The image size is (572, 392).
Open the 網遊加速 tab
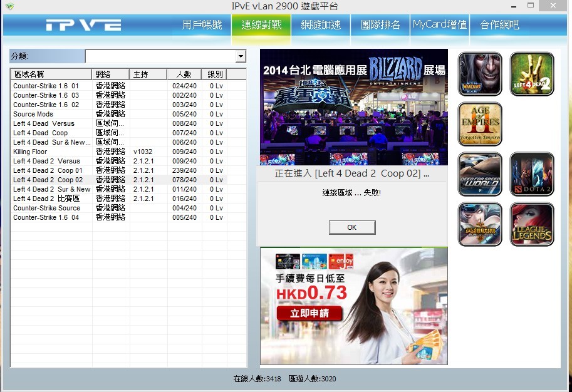click(321, 25)
